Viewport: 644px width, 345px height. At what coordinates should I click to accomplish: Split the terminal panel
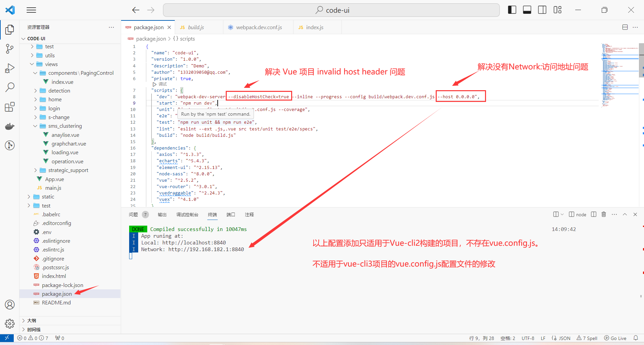click(x=594, y=214)
